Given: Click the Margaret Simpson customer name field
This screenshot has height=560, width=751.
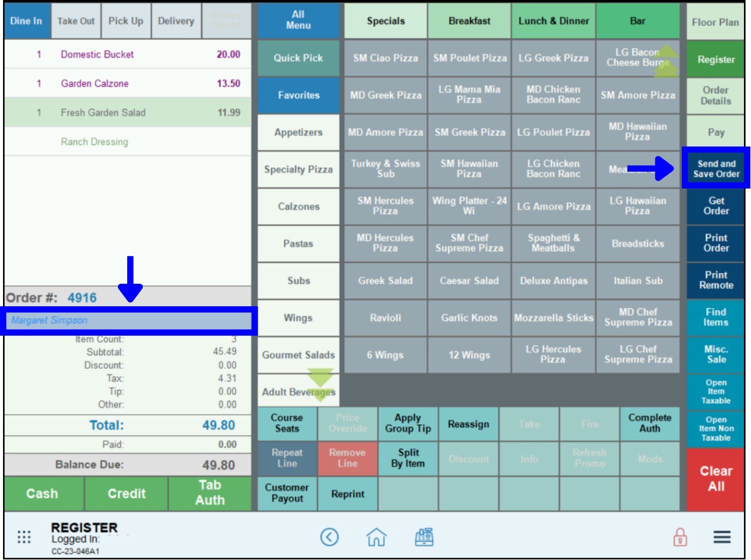Looking at the screenshot, I should [128, 320].
